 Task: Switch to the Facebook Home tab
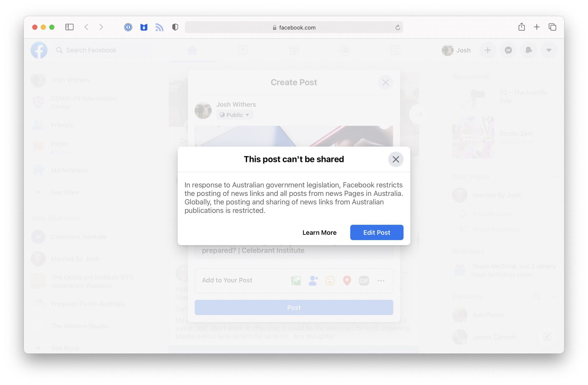coord(192,50)
